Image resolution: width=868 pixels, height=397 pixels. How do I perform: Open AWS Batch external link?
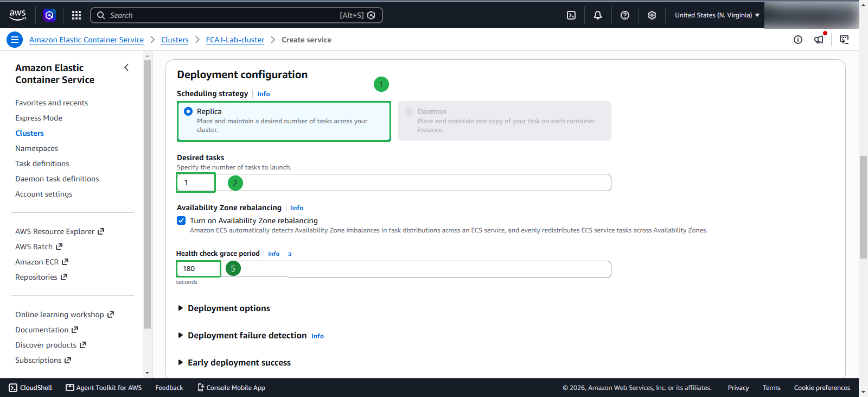[39, 247]
